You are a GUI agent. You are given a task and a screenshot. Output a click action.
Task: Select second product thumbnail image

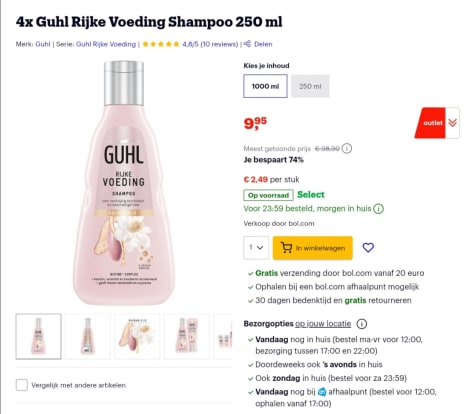[88, 336]
